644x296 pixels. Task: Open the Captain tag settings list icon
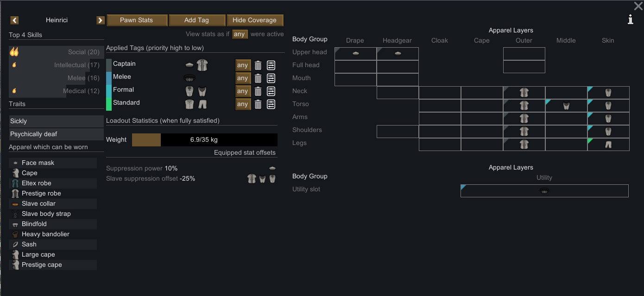[271, 65]
